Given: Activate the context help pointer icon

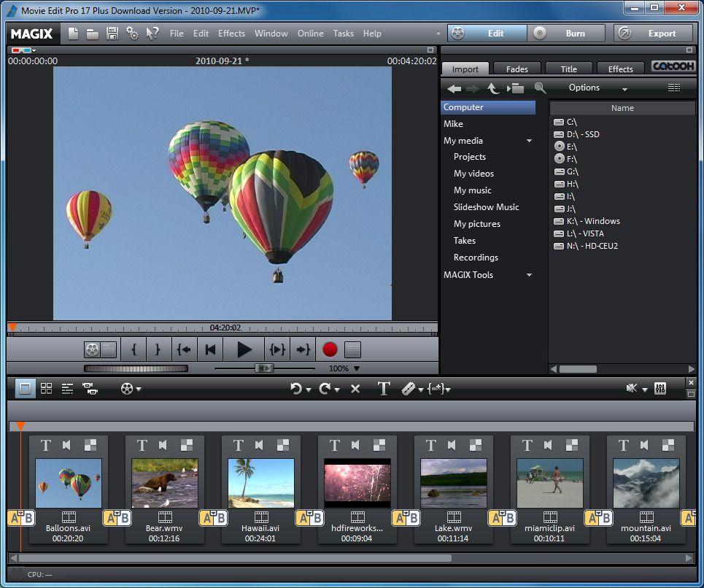Looking at the screenshot, I should (152, 34).
